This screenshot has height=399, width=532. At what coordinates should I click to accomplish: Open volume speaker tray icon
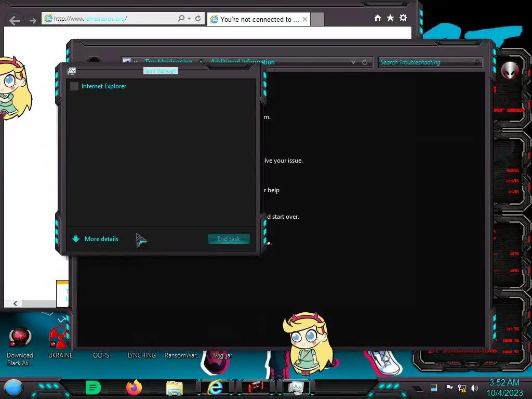(474, 388)
